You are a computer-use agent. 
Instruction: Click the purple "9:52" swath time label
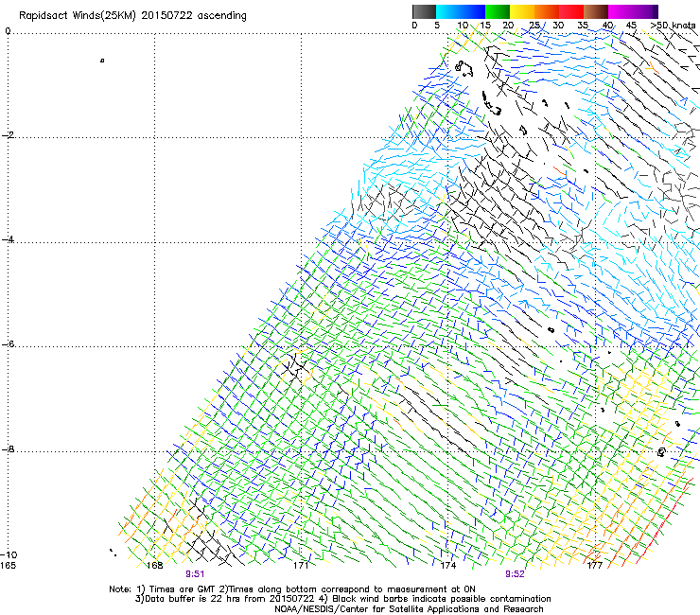click(515, 574)
